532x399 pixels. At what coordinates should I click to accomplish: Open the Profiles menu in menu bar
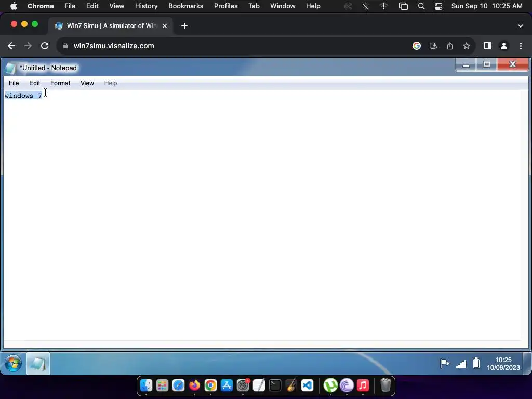[225, 6]
